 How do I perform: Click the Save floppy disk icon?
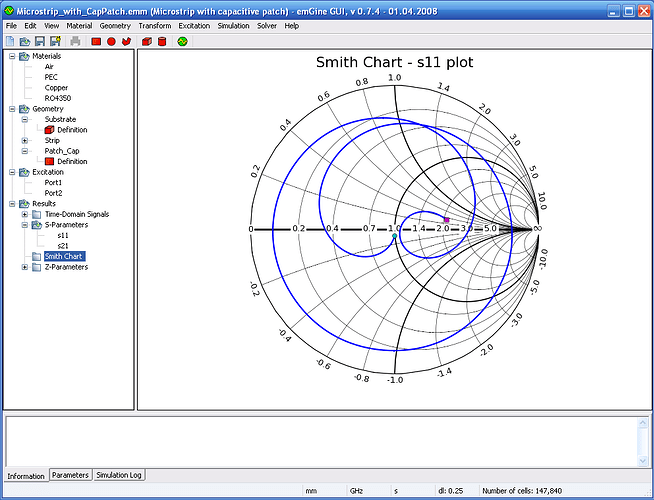tap(40, 41)
